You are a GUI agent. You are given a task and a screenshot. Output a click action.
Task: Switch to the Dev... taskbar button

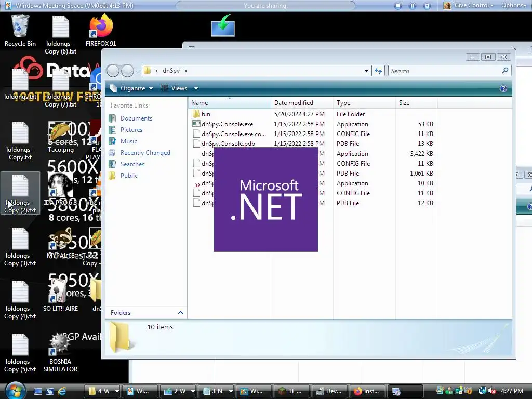pos(330,391)
